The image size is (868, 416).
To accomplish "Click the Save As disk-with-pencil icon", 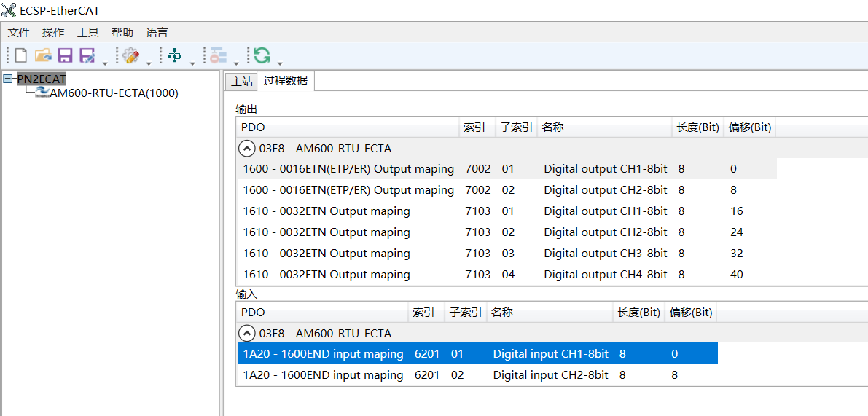I will [x=87, y=55].
